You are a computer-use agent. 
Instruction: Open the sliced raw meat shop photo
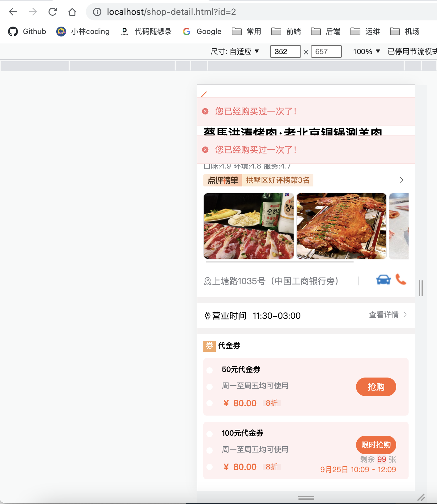tap(249, 226)
